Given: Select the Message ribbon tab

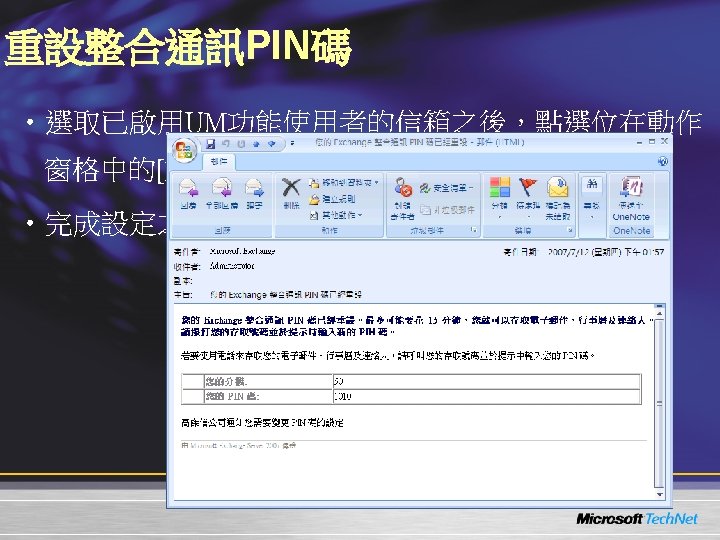Looking at the screenshot, I should [x=219, y=162].
